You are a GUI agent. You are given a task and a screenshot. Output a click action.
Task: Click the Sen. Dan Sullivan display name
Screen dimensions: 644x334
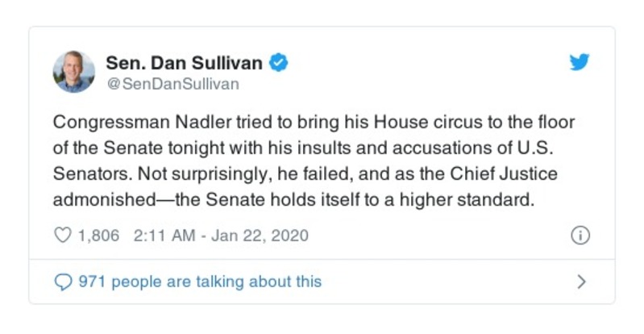click(184, 63)
